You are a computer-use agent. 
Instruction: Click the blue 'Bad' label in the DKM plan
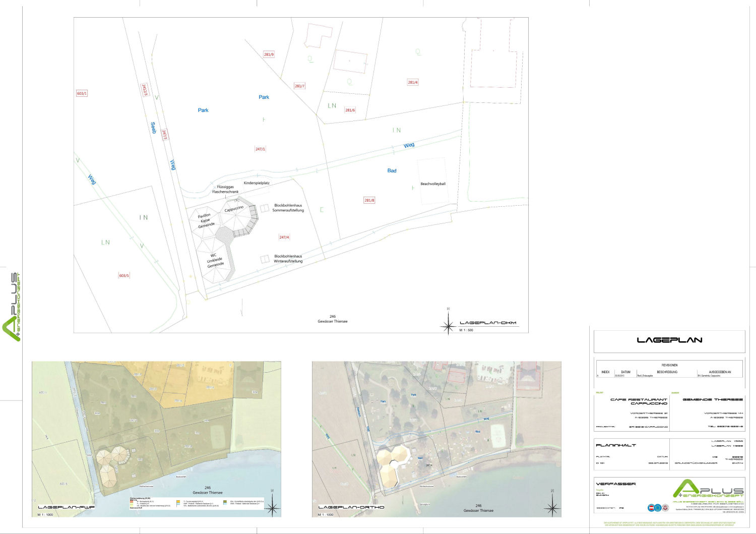(x=392, y=170)
